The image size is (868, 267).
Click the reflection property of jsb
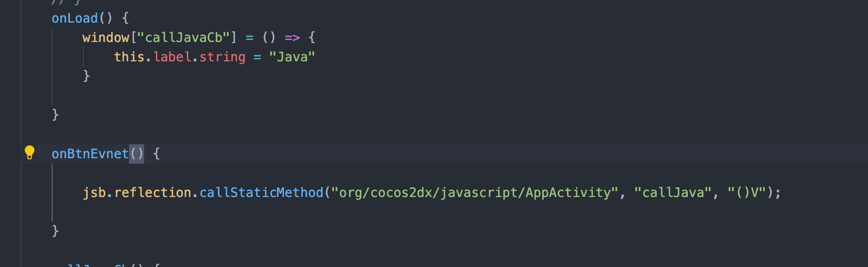153,193
